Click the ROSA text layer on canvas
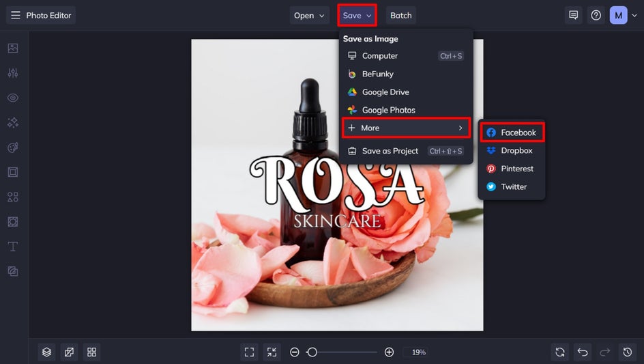This screenshot has height=364, width=644. 337,184
